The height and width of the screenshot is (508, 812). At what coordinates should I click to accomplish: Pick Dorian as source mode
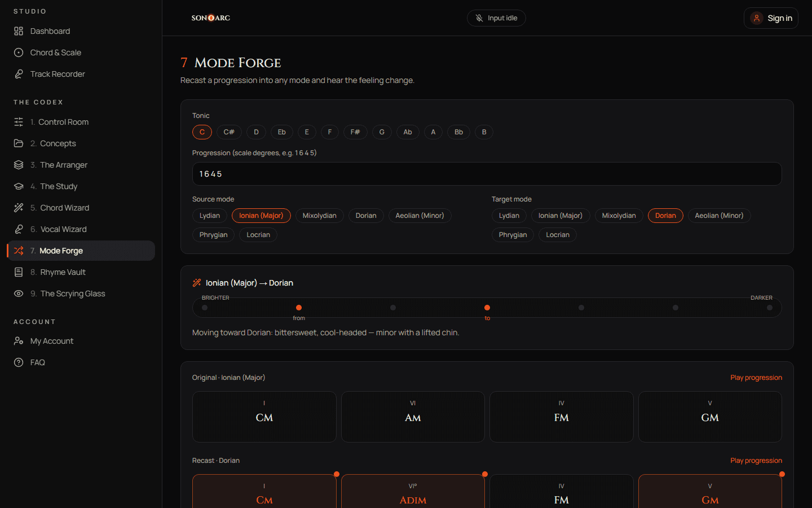[x=366, y=216]
